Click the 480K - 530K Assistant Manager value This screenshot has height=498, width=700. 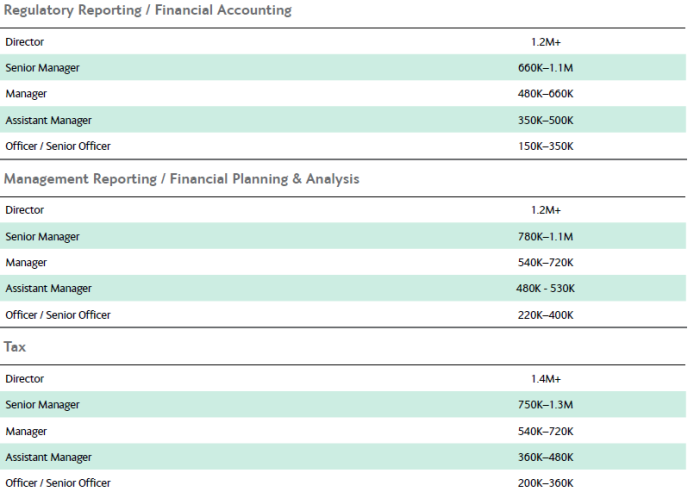click(x=545, y=288)
